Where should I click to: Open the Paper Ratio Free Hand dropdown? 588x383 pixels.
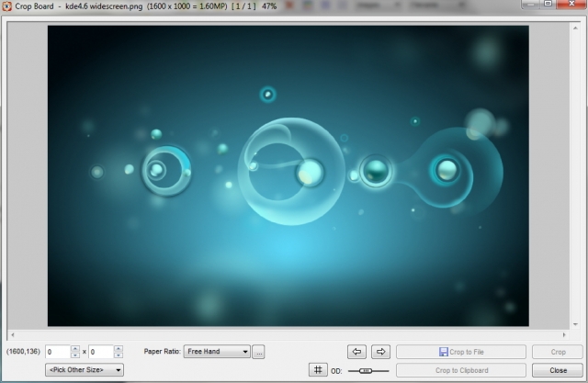(217, 352)
